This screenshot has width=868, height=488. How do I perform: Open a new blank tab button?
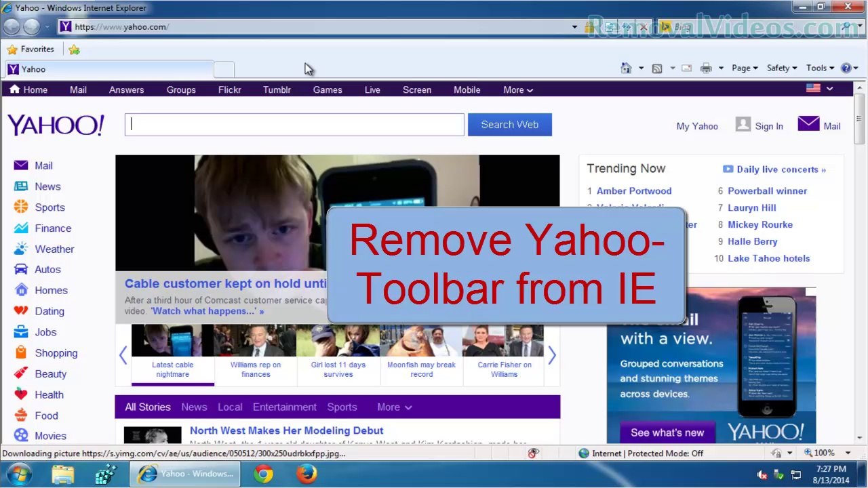click(224, 69)
